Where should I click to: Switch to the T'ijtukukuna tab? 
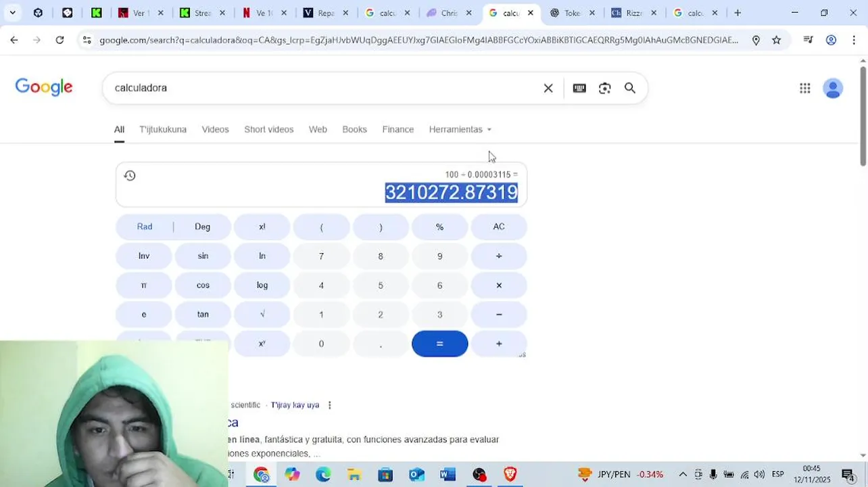coord(163,129)
